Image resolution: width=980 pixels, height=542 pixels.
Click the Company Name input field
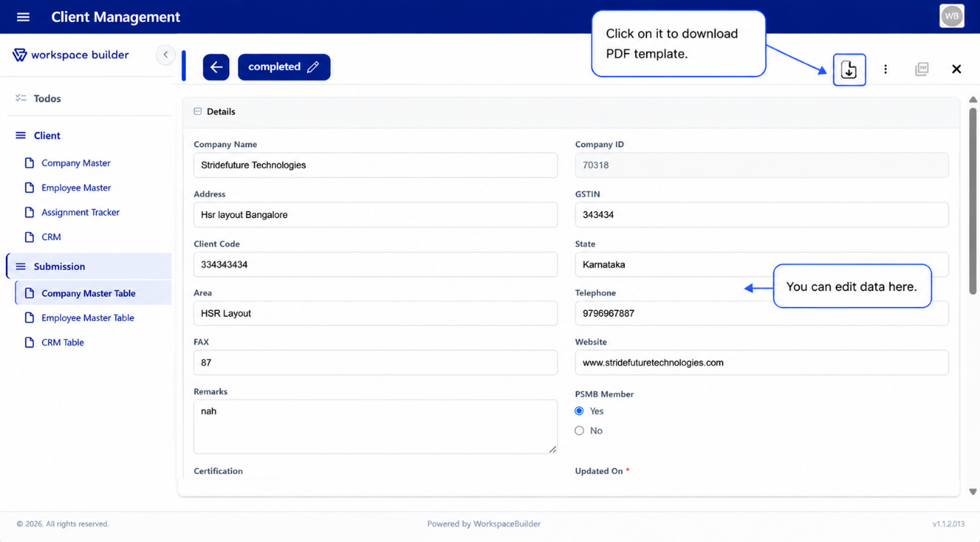375,165
